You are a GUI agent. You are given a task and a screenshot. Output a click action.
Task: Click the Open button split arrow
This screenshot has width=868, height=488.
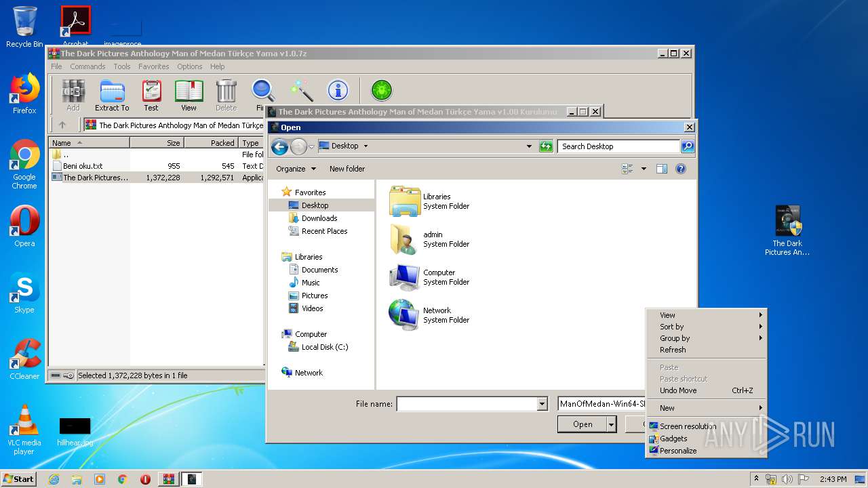pos(611,424)
